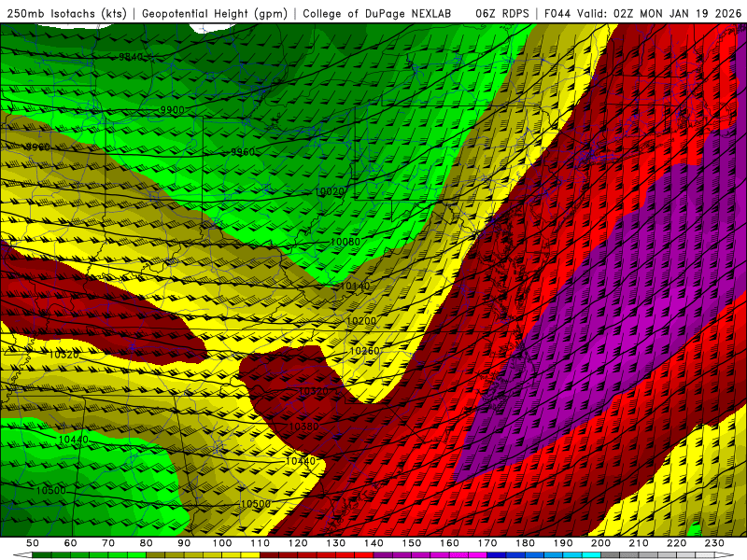Click the "College of DuPage NEXLAB" label
Image resolution: width=747 pixels, height=560 pixels.
click(377, 14)
